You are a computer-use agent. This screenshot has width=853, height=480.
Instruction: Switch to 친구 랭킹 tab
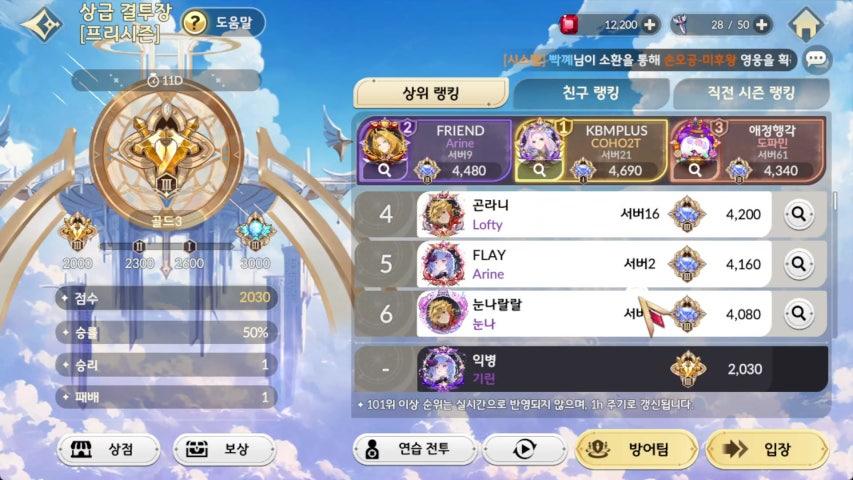[590, 93]
